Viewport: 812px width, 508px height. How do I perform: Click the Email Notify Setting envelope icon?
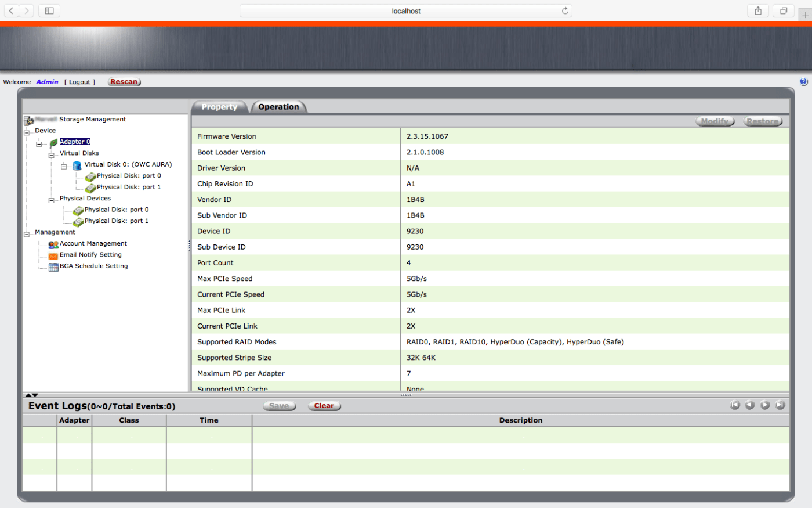click(53, 255)
